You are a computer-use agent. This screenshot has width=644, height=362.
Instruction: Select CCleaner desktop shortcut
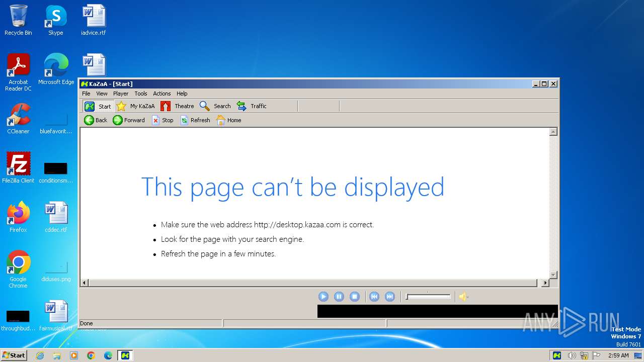click(18, 119)
